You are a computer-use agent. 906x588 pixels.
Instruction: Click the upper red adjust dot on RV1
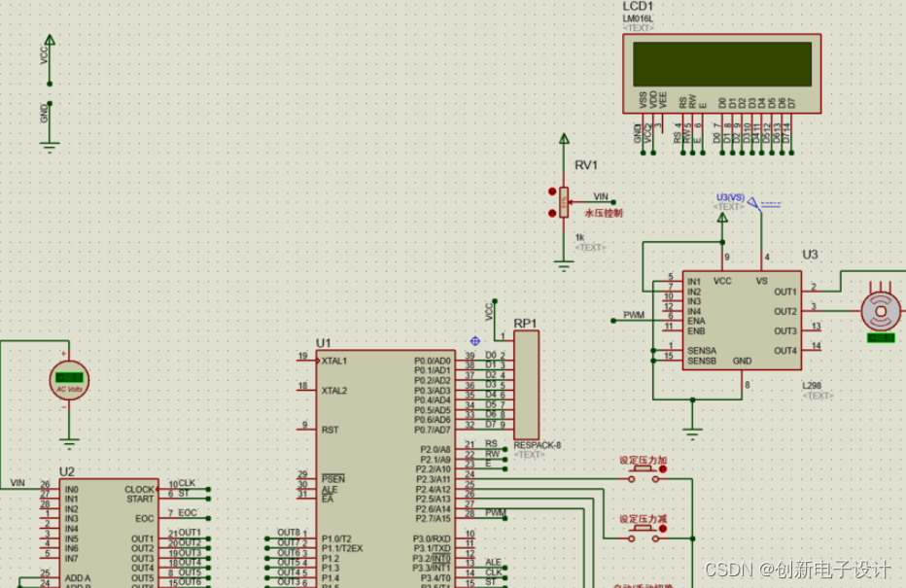(552, 191)
